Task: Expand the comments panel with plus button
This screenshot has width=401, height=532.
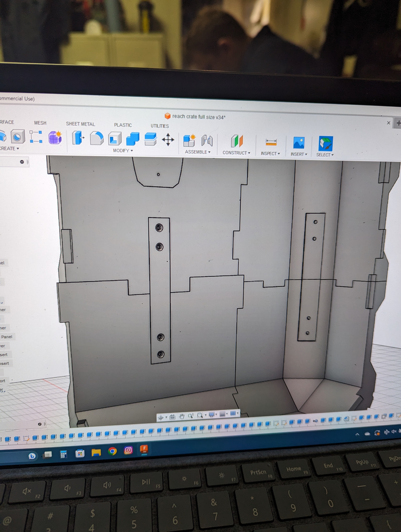Action: 40,424
